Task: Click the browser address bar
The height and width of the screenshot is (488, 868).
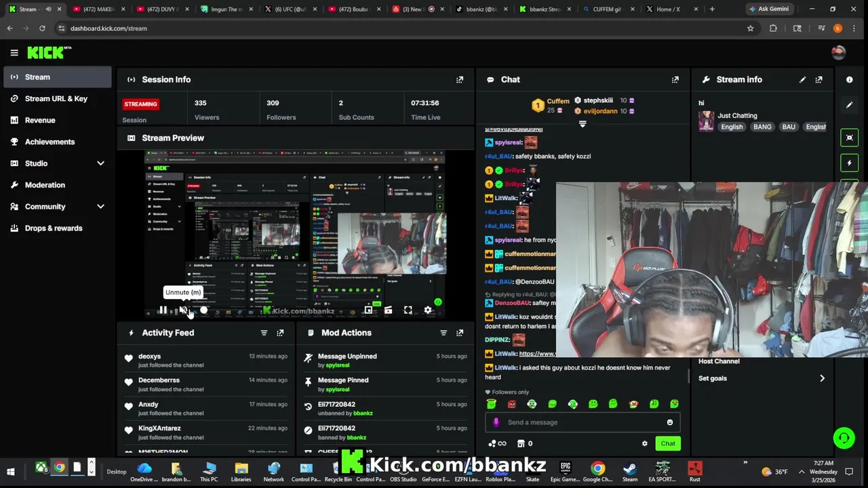Action: click(400, 28)
